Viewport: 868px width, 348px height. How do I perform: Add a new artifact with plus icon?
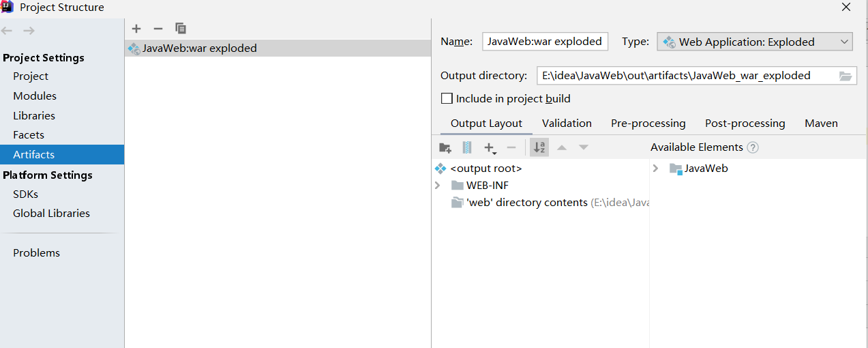136,28
